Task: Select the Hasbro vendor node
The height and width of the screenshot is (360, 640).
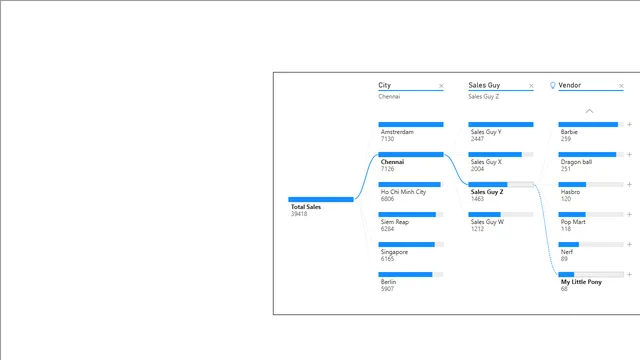Action: pyautogui.click(x=591, y=184)
